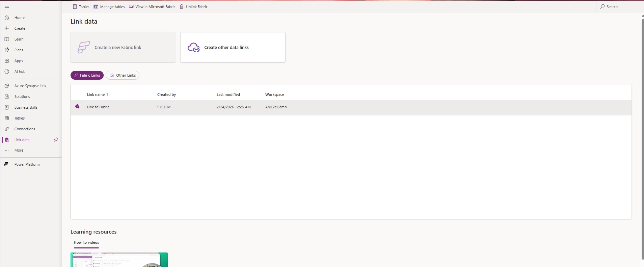644x267 pixels.
Task: Click the search magnifier icon
Action: coord(602,7)
